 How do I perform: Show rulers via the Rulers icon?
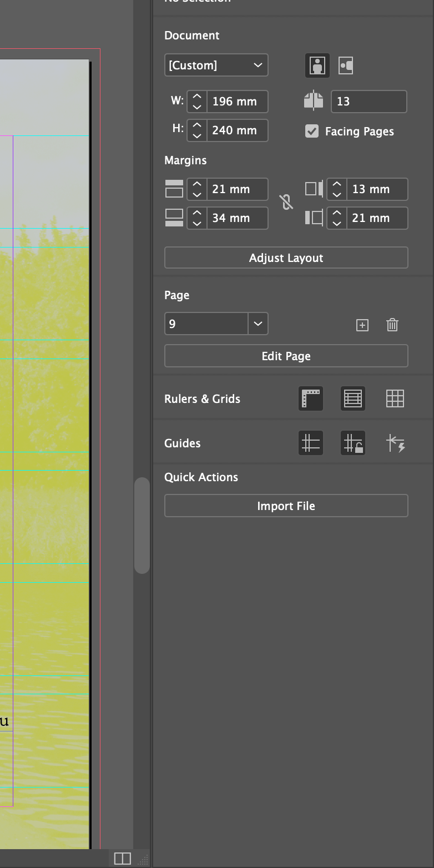tap(310, 398)
